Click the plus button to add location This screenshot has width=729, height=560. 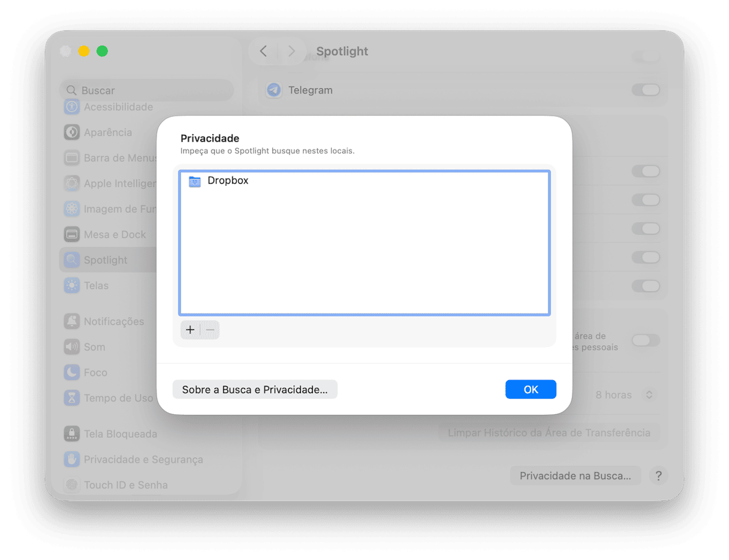(190, 330)
